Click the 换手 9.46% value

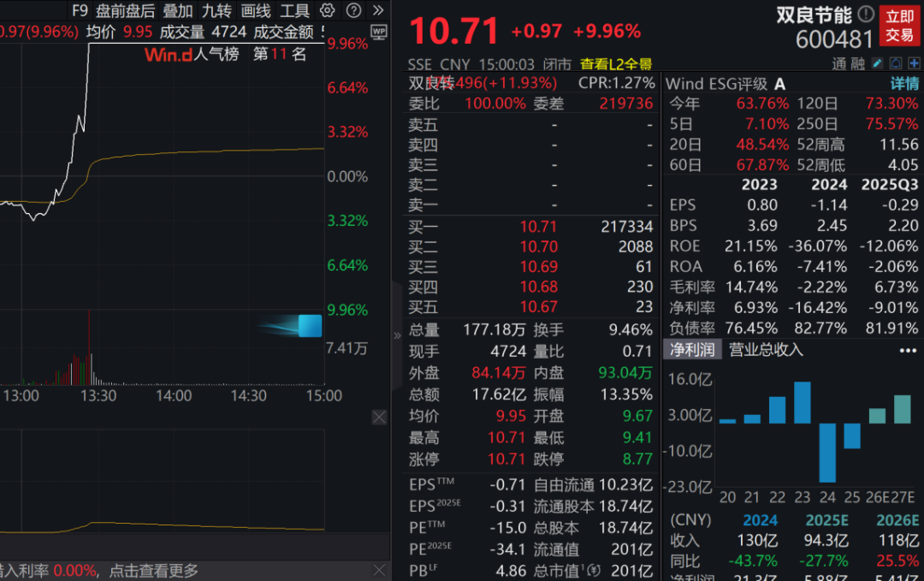click(x=631, y=329)
